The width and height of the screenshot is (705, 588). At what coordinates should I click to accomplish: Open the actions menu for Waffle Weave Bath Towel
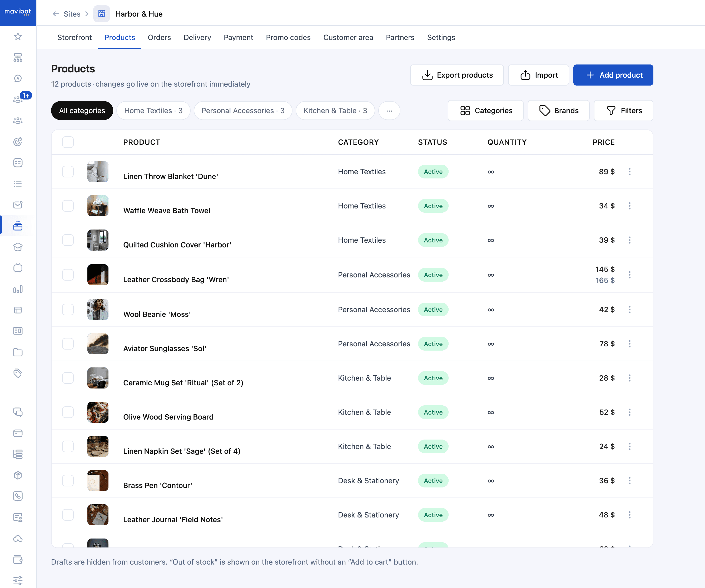click(x=629, y=206)
